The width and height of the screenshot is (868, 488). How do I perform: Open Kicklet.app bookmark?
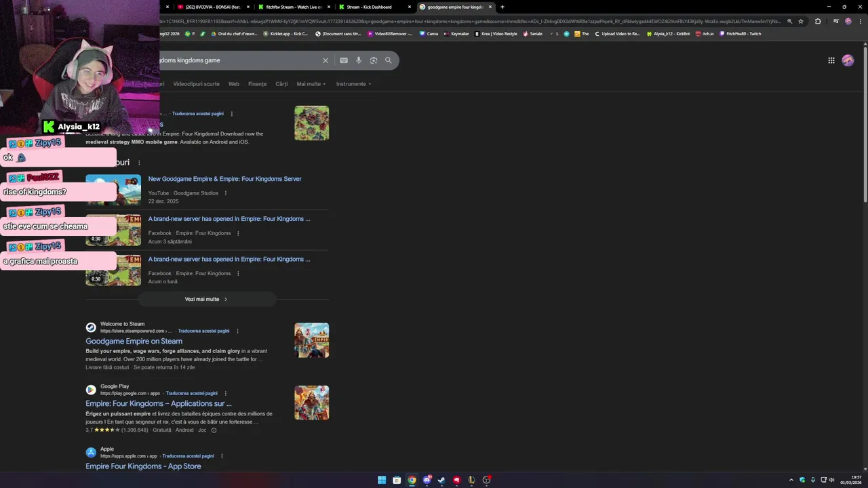point(286,34)
